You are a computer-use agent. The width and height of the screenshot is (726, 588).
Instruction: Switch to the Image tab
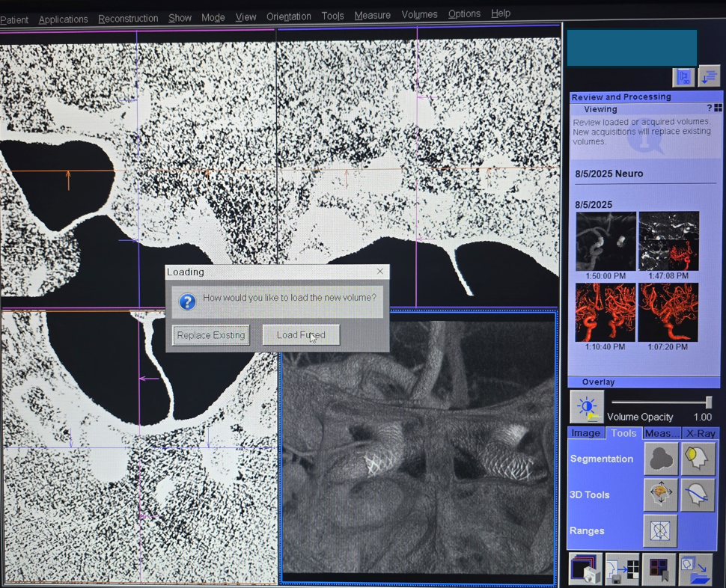pyautogui.click(x=585, y=433)
